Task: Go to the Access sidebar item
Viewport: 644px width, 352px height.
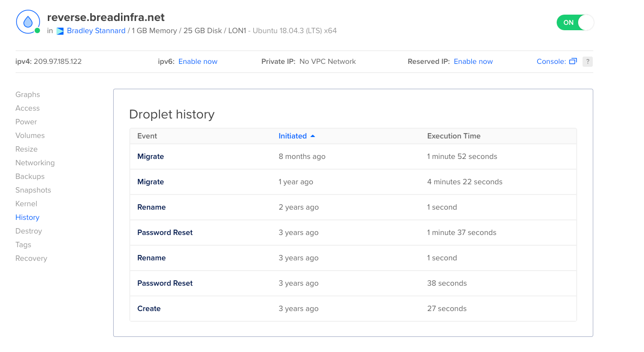Action: click(x=27, y=108)
